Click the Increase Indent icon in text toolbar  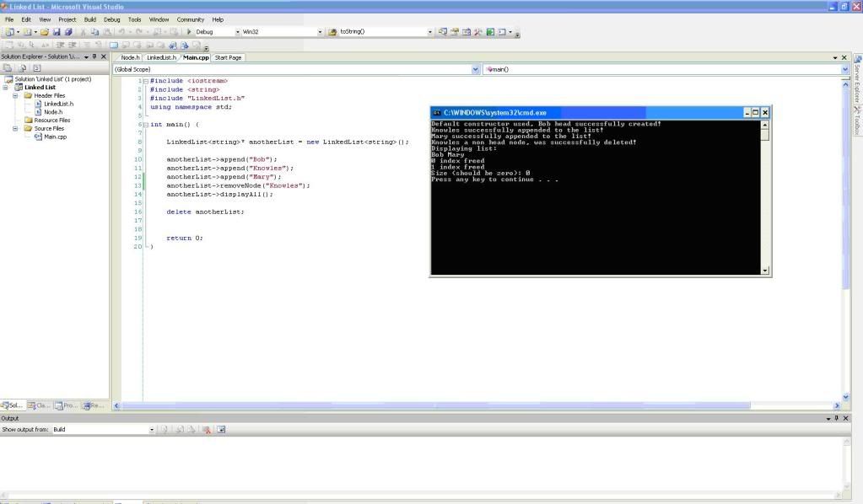click(x=72, y=45)
